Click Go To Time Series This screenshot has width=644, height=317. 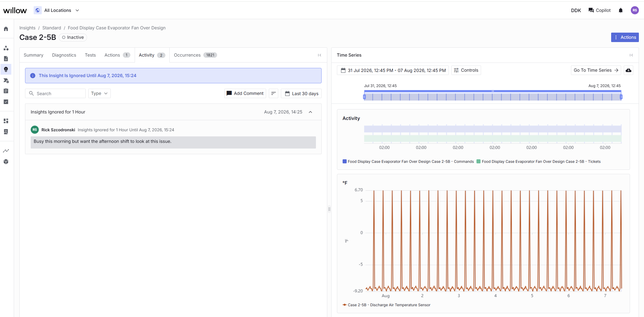pos(596,70)
